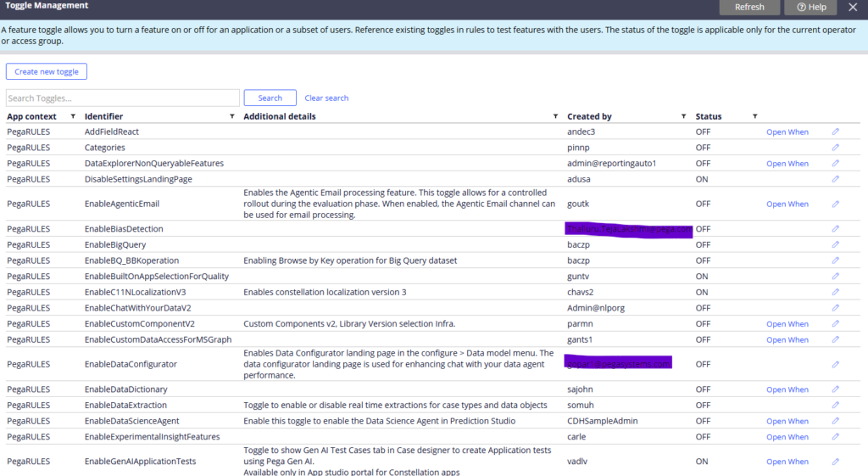Edit EnableBuiltOnAppSelectionForQuality pencil icon
Image resolution: width=868 pixels, height=476 pixels.
point(835,276)
